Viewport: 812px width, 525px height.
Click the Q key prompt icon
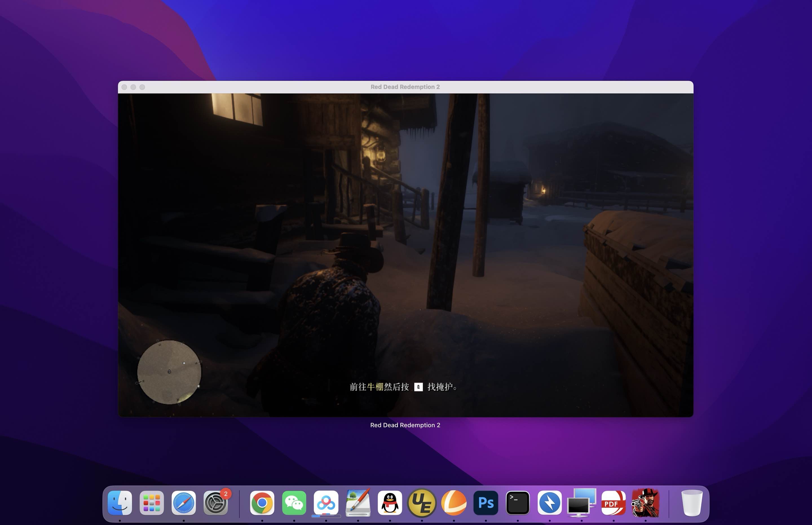tap(418, 387)
